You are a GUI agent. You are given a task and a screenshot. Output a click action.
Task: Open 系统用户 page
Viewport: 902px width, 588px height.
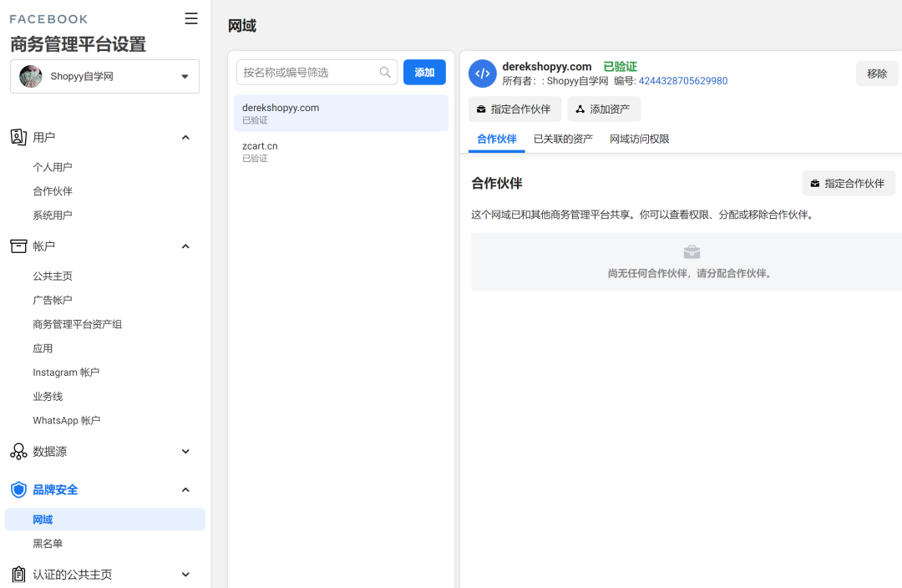53,215
